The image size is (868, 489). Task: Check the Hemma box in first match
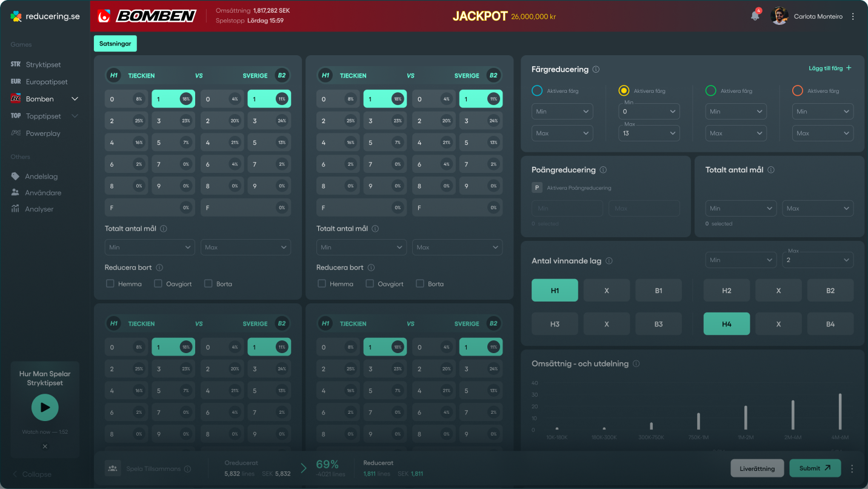[x=110, y=283]
